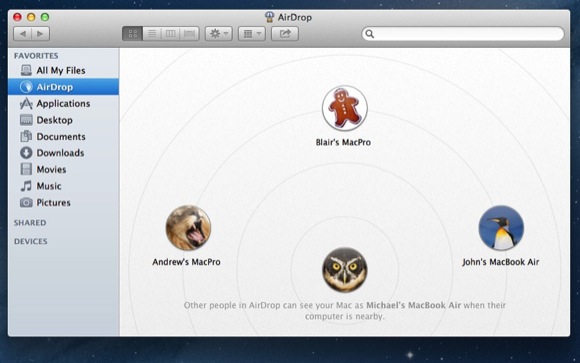Screen dimensions: 580x363
Task: Click your own owl avatar
Action: 344,270
